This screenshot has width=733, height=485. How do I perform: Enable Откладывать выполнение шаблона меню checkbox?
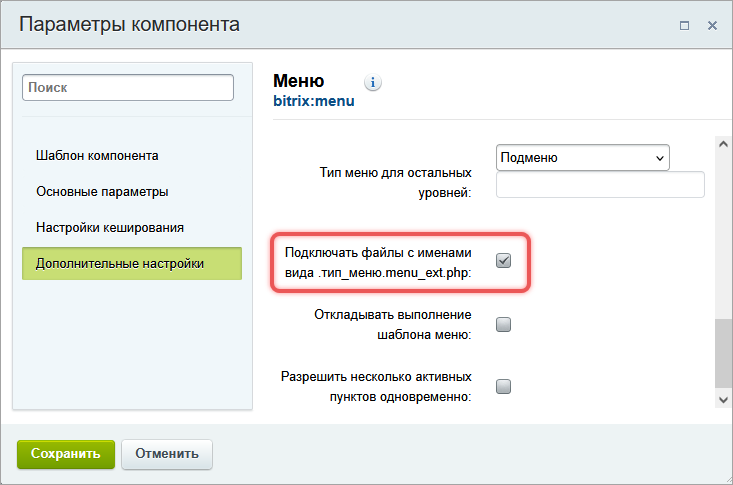pyautogui.click(x=504, y=324)
